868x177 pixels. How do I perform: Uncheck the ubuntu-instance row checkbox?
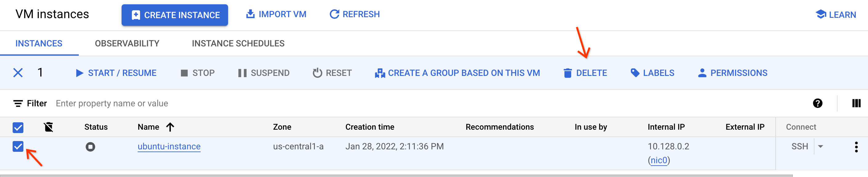tap(18, 146)
